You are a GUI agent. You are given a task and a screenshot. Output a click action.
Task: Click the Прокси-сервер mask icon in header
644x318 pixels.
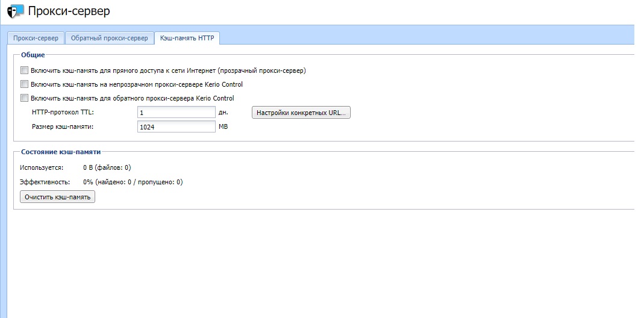[16, 11]
